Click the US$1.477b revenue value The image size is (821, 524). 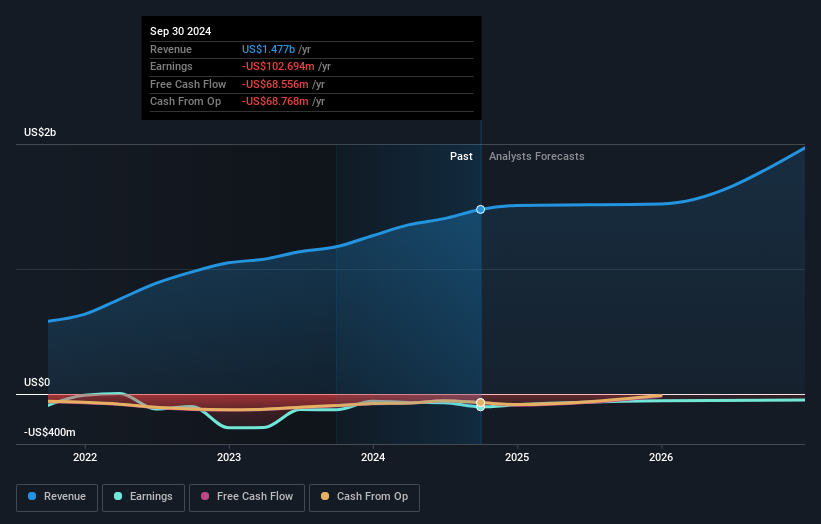(x=268, y=49)
